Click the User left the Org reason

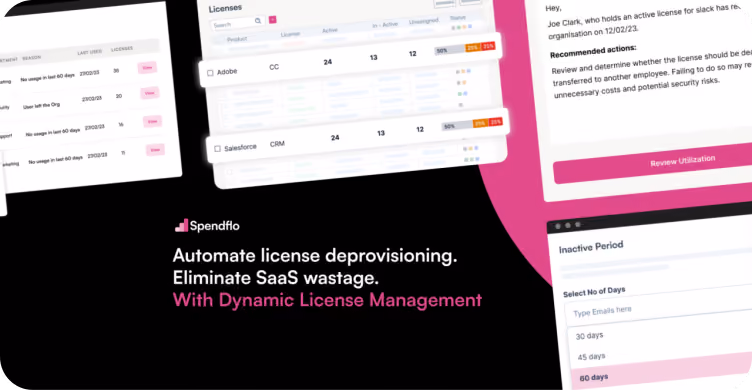42,105
